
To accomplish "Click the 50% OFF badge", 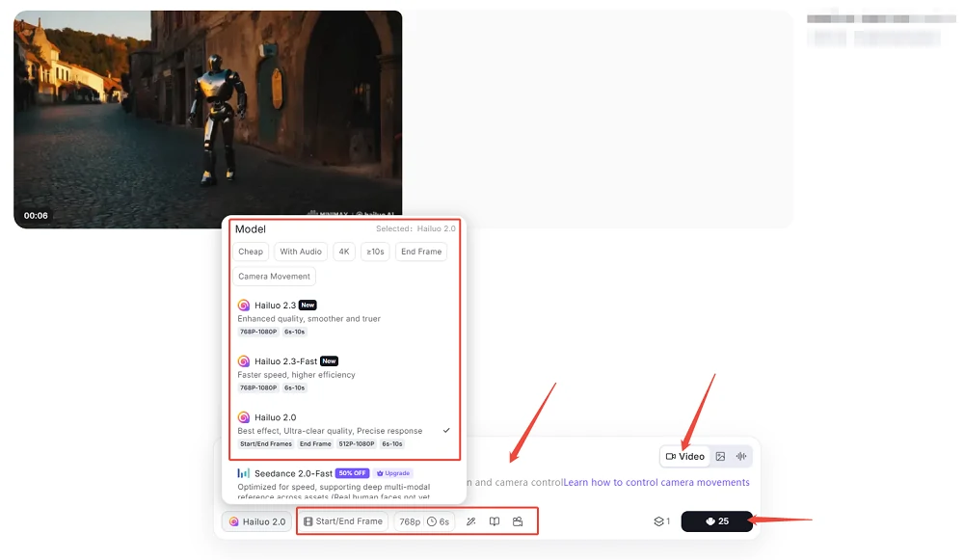I will click(352, 473).
